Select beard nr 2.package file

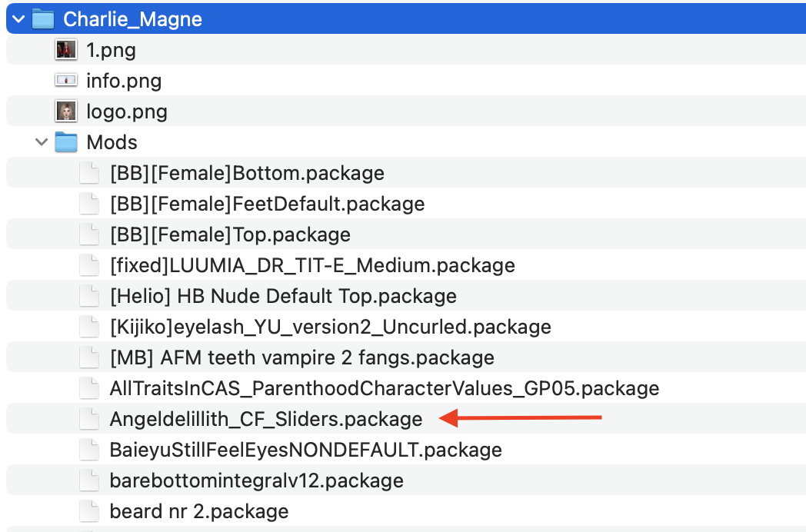click(x=406, y=511)
